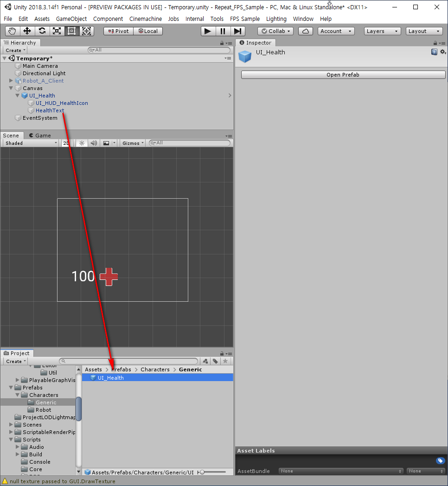
Task: Open the File menu
Action: click(x=8, y=19)
